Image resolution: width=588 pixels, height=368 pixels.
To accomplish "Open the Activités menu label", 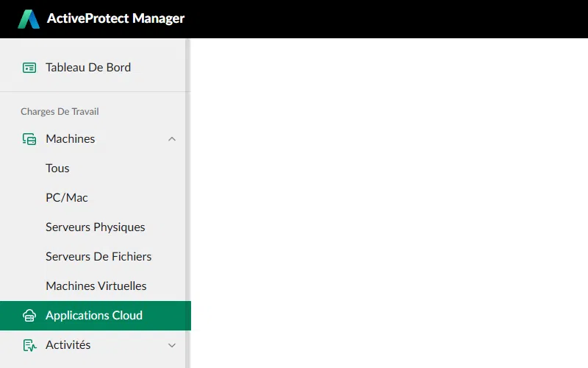I will tap(68, 345).
